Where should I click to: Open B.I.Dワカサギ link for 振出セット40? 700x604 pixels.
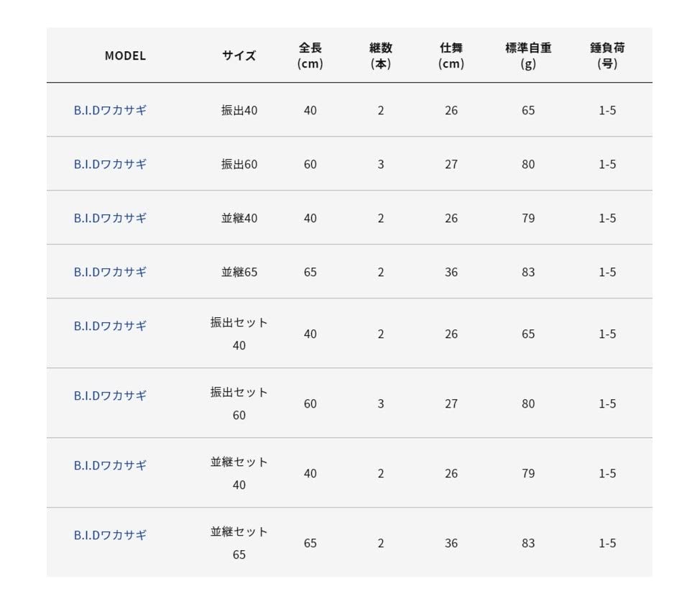[110, 326]
